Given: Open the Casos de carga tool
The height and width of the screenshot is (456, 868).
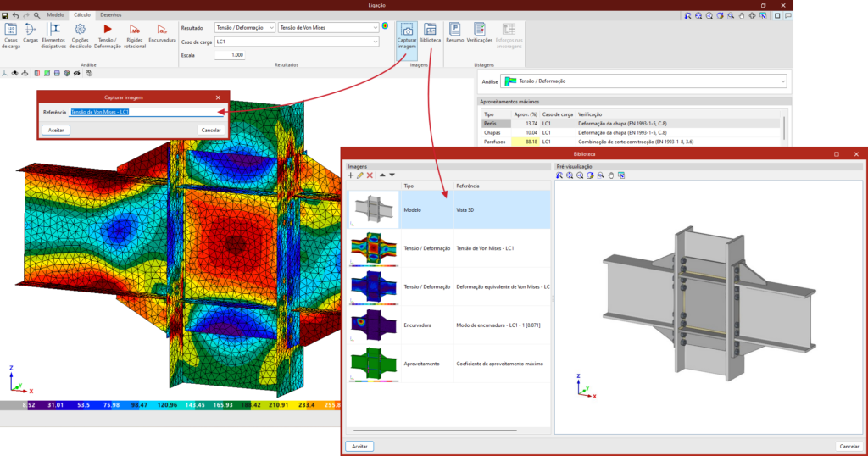Looking at the screenshot, I should point(10,36).
